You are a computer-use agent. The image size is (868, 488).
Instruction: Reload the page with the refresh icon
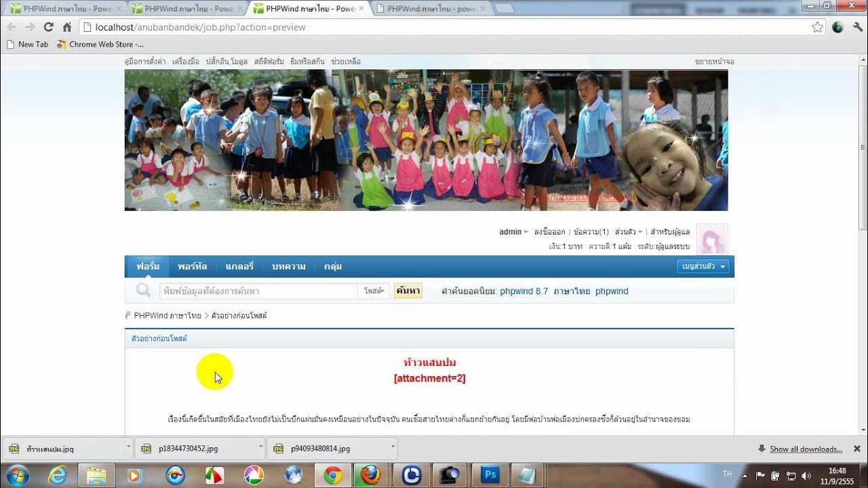pos(48,27)
